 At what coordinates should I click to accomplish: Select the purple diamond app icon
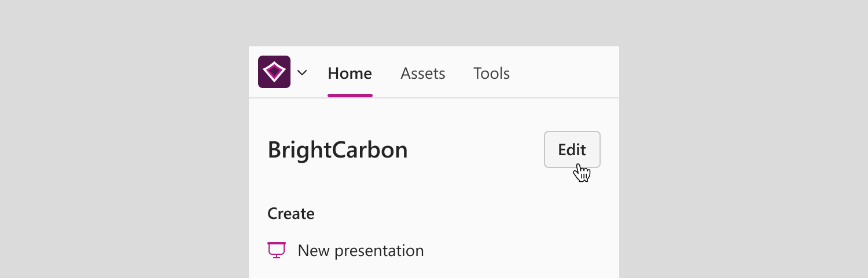[274, 72]
